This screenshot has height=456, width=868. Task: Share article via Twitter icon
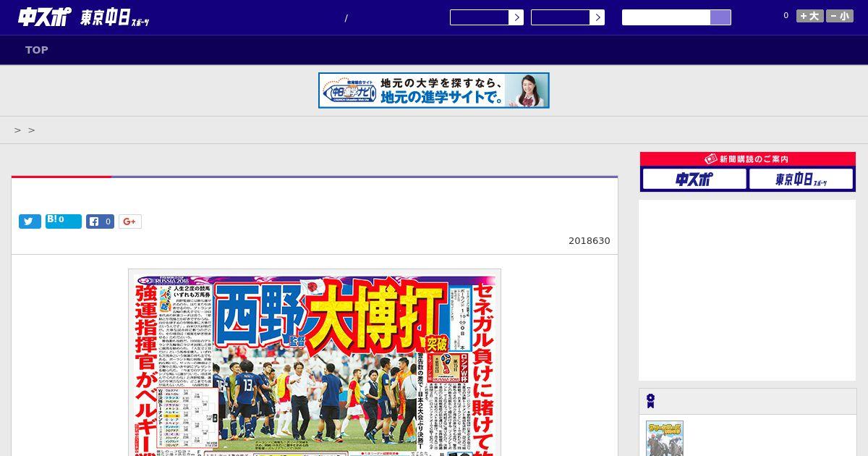pyautogui.click(x=30, y=221)
